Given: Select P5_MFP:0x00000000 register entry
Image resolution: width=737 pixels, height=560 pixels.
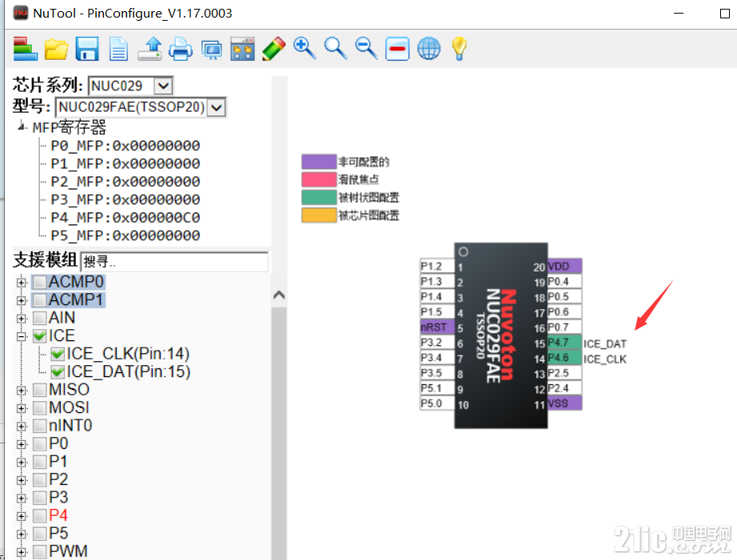Looking at the screenshot, I should point(125,236).
